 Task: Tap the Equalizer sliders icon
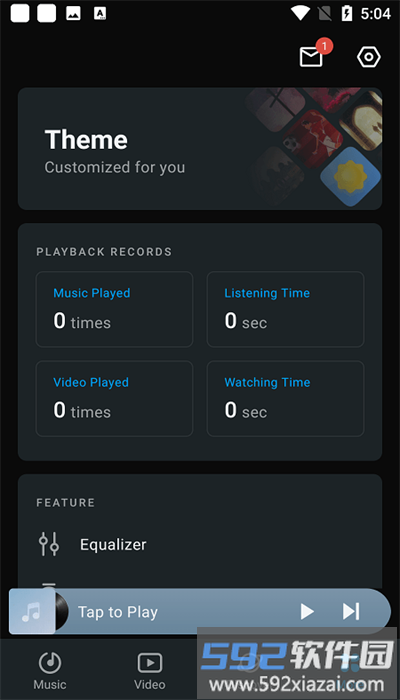[x=49, y=544]
